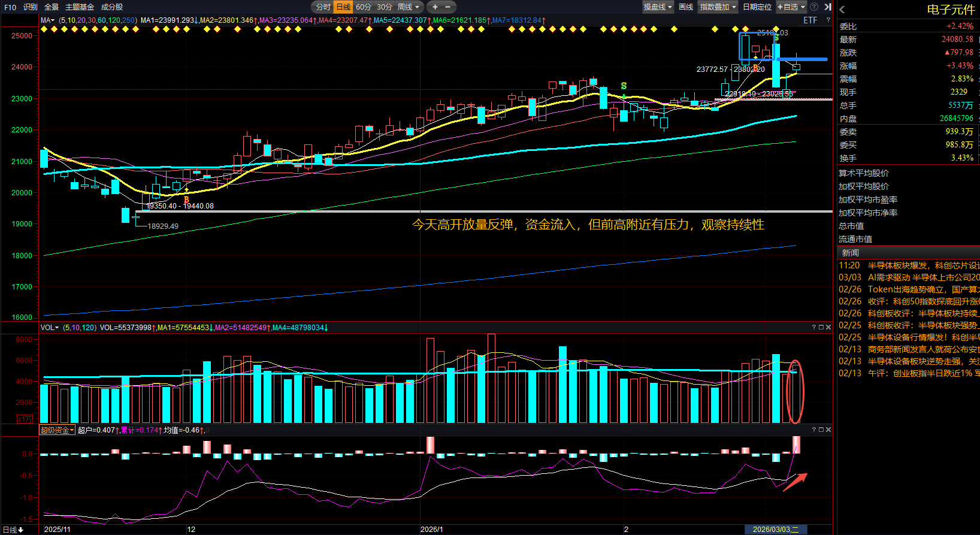The width and height of the screenshot is (980, 535).
Task: Expand the 周线 period dropdown
Action: pyautogui.click(x=410, y=7)
